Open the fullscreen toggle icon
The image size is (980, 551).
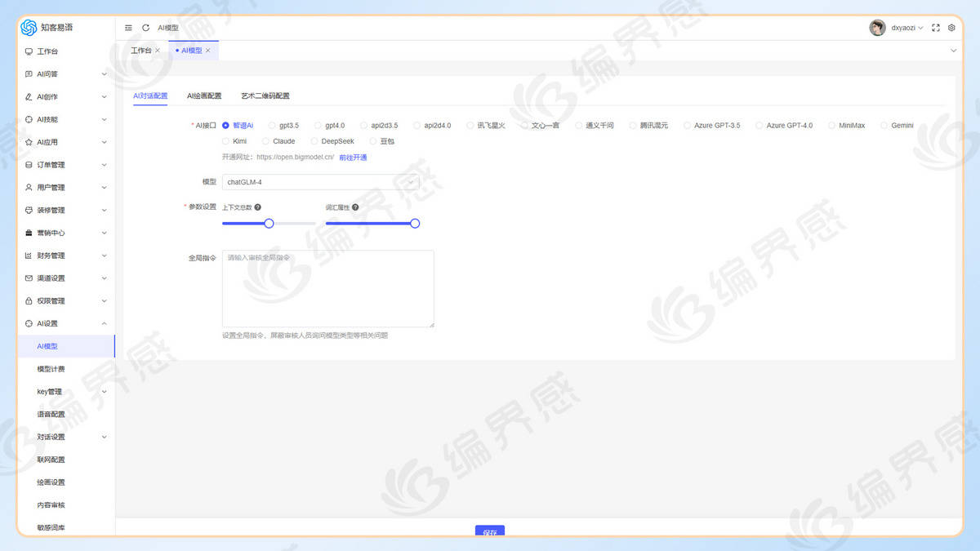click(936, 28)
